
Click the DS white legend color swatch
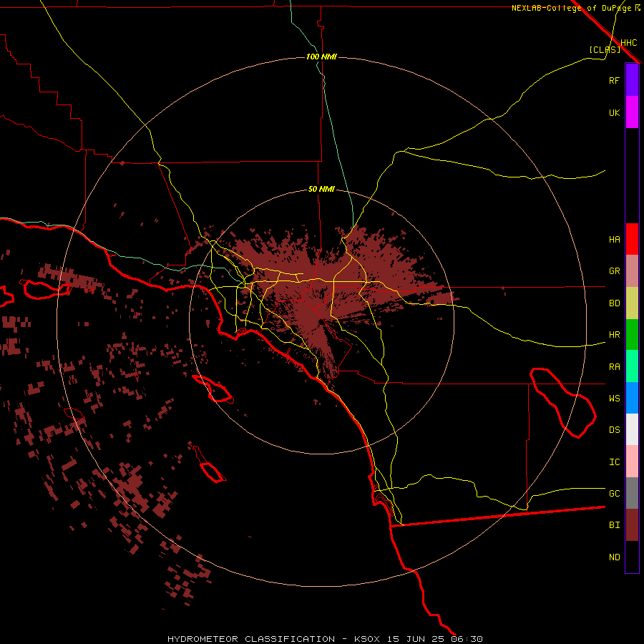pyautogui.click(x=632, y=429)
